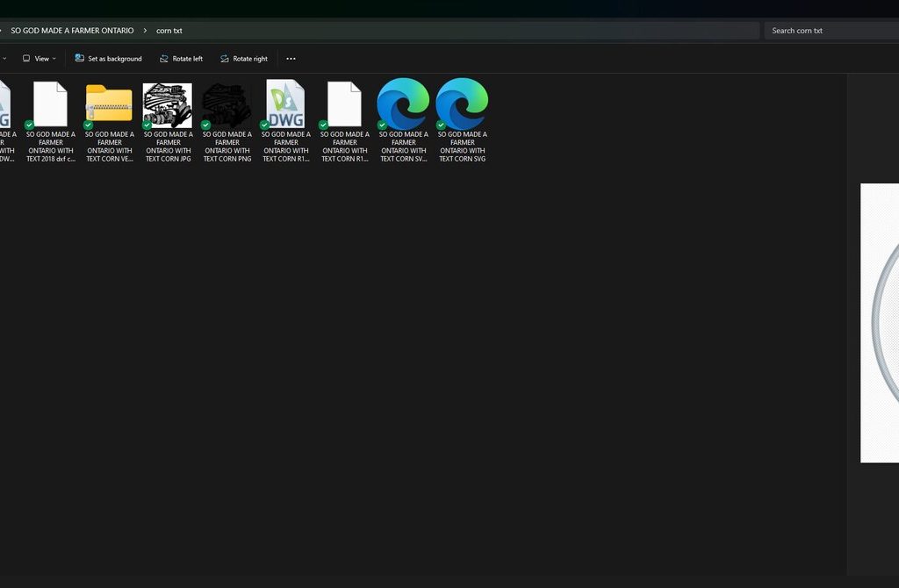Open See more options ellipsis menu
This screenshot has height=588, width=899.
pos(291,59)
